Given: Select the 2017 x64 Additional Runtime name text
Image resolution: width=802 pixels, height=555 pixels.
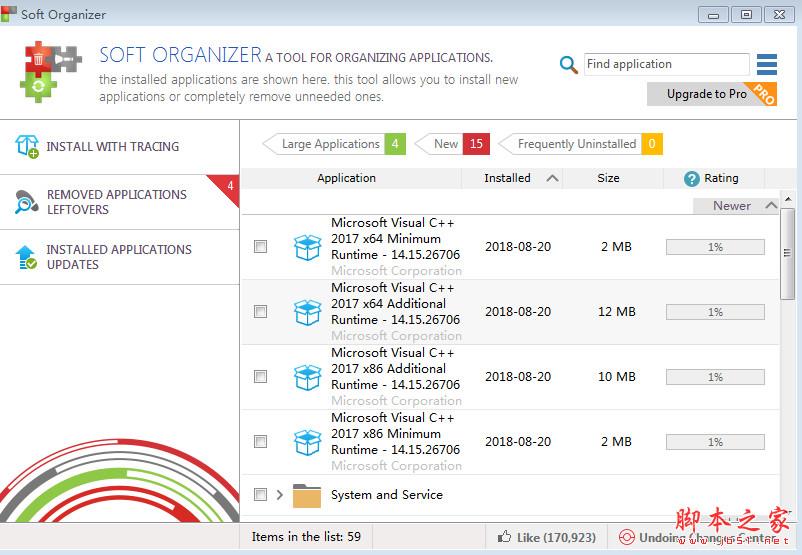Looking at the screenshot, I should pos(395,304).
